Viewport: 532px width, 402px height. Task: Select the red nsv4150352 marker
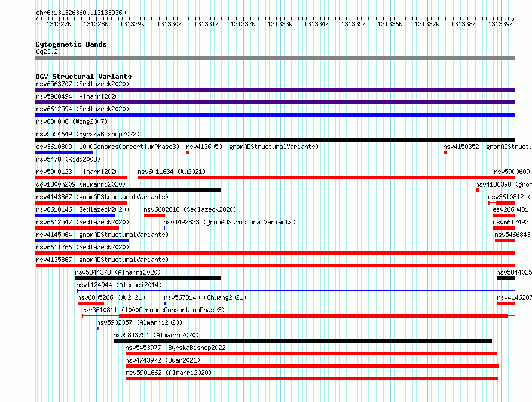point(445,153)
